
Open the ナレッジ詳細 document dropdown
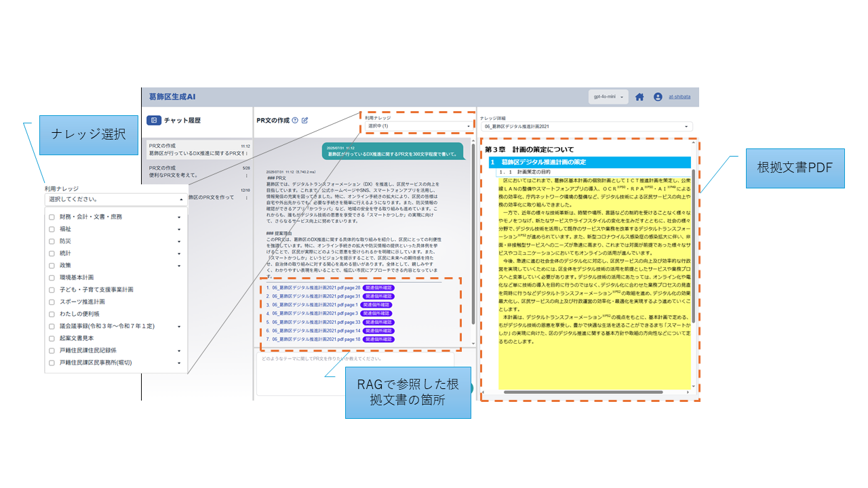[587, 127]
